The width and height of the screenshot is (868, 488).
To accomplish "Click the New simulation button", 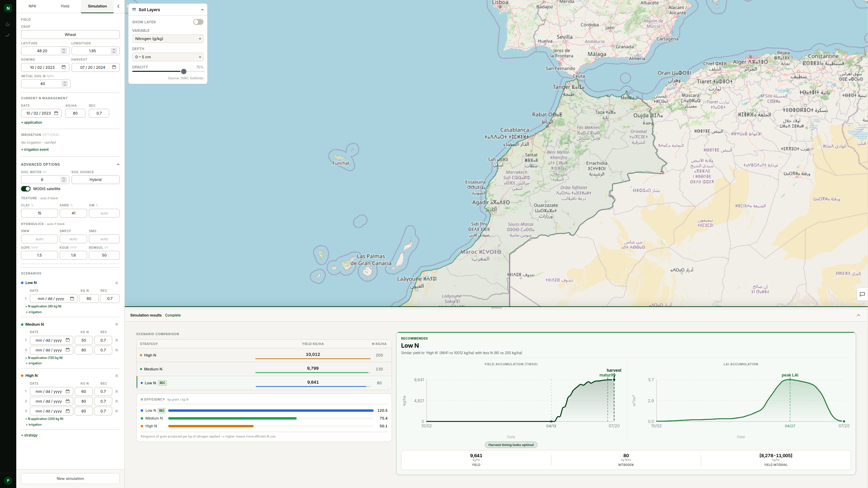I will click(70, 479).
